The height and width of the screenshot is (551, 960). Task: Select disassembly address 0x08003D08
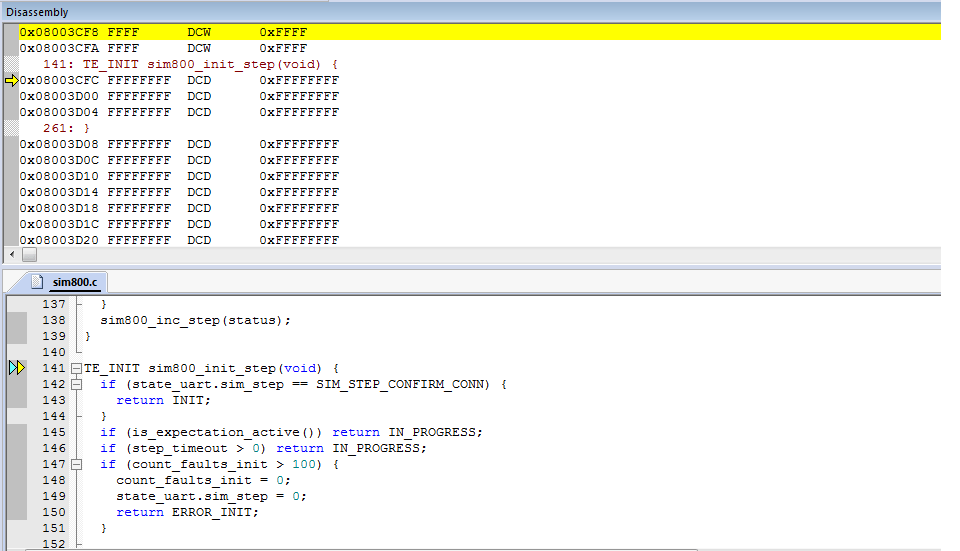(x=59, y=144)
